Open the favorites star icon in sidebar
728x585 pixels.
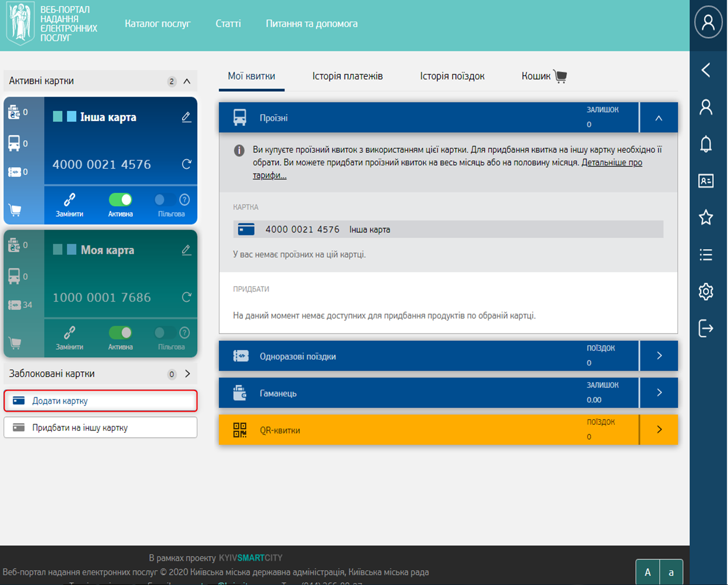(706, 217)
